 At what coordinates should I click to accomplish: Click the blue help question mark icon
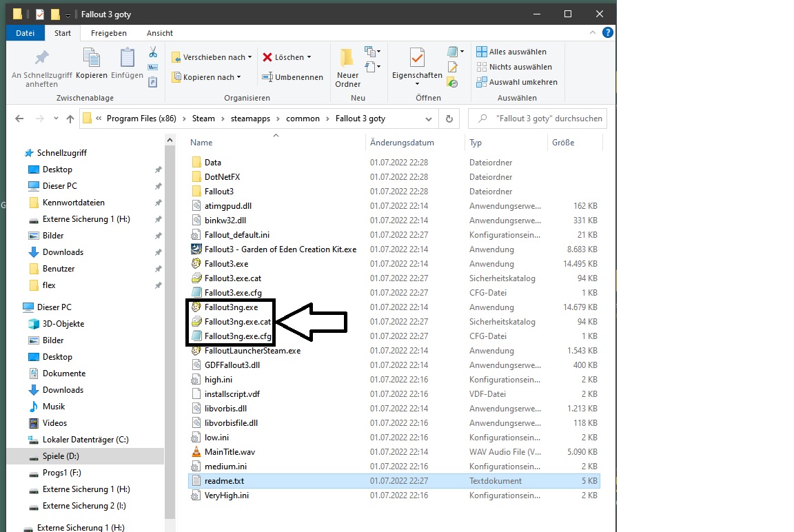(607, 33)
